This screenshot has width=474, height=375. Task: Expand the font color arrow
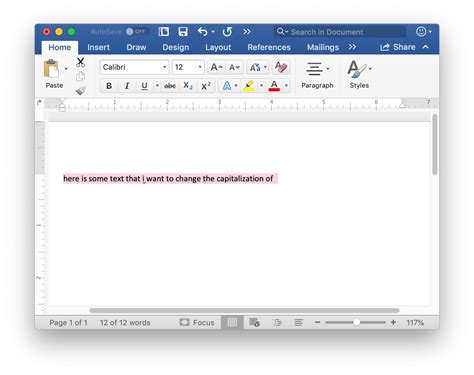[286, 86]
